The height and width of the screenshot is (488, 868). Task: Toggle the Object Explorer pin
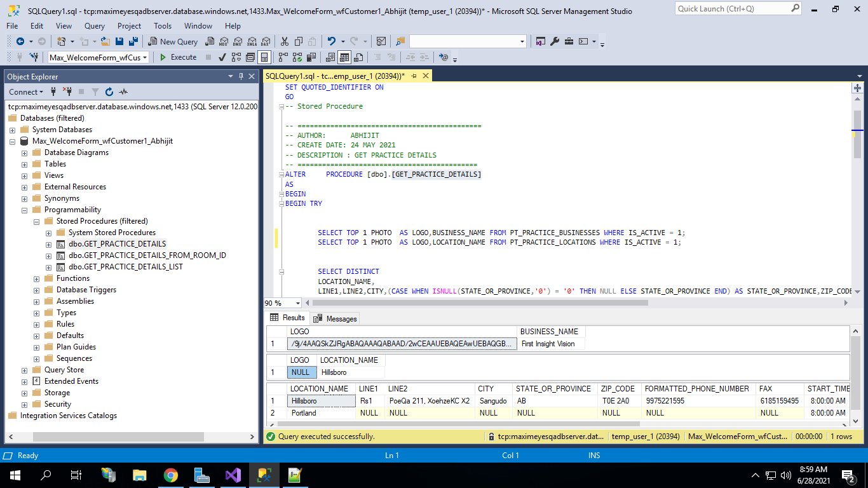(241, 76)
